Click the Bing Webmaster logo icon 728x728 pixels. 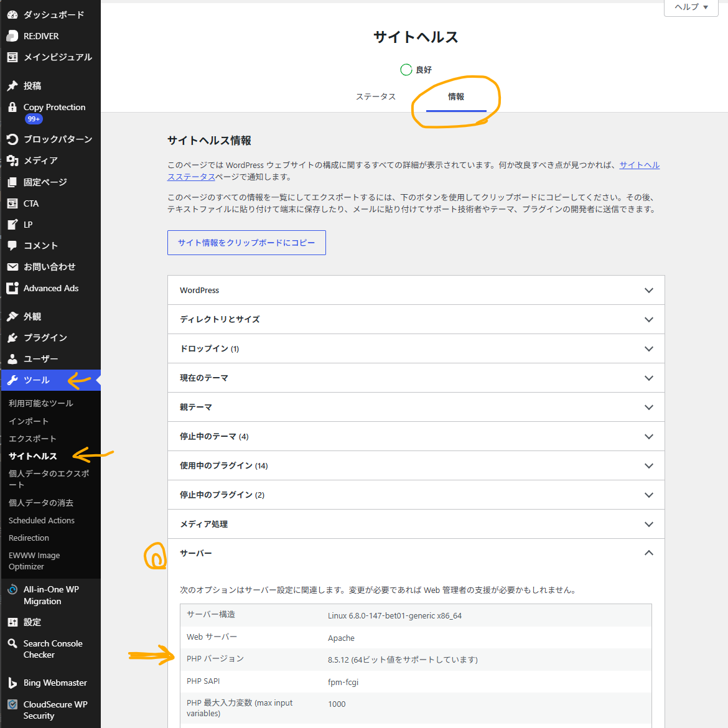pyautogui.click(x=12, y=683)
